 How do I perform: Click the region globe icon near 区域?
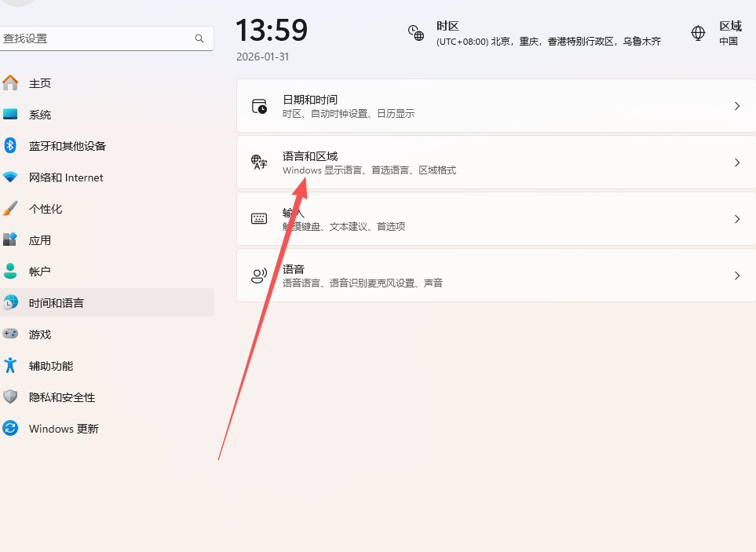click(x=698, y=33)
